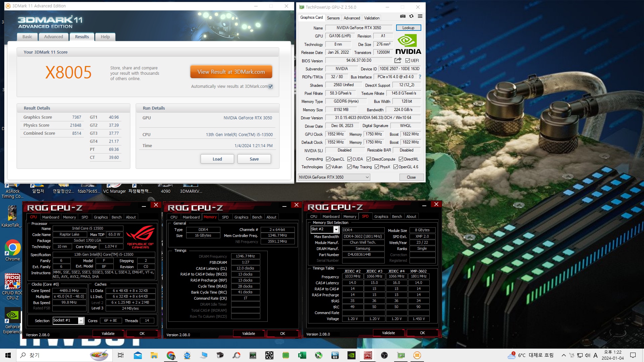Click the OBS Studio taskbar icon
644x362 pixels.
[384, 355]
